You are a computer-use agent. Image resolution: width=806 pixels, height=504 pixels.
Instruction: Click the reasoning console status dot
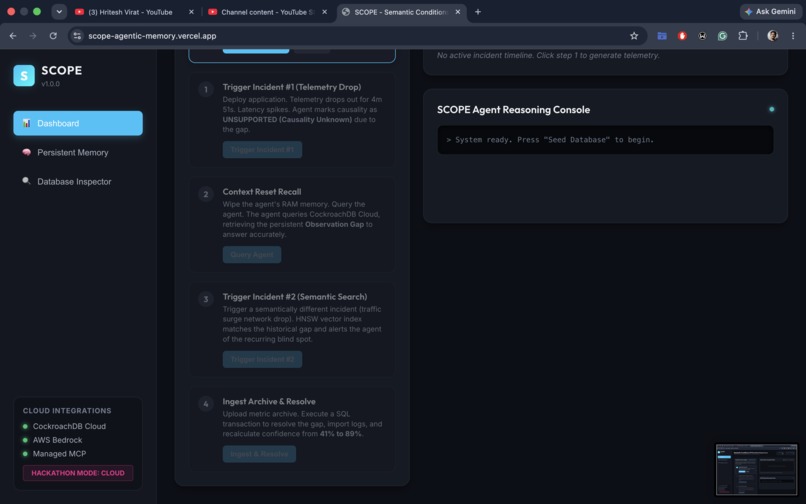771,109
